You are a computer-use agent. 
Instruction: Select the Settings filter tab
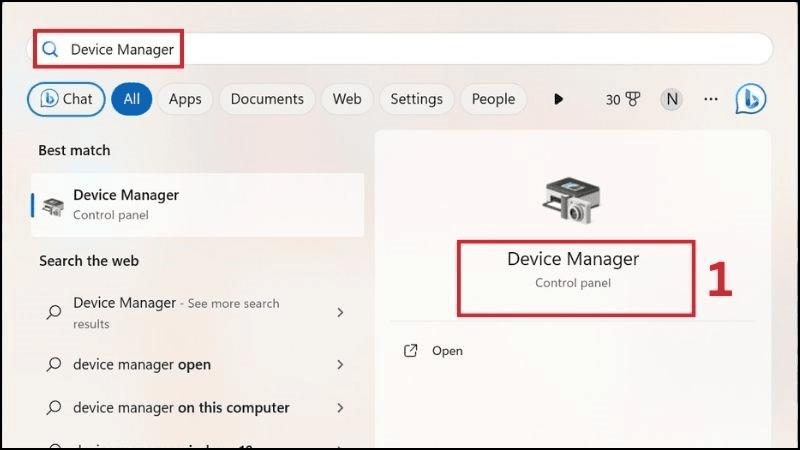(x=416, y=99)
